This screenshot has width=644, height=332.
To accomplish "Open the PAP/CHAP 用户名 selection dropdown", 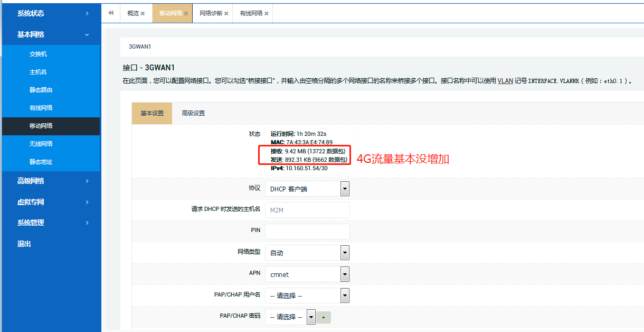I will tap(344, 296).
